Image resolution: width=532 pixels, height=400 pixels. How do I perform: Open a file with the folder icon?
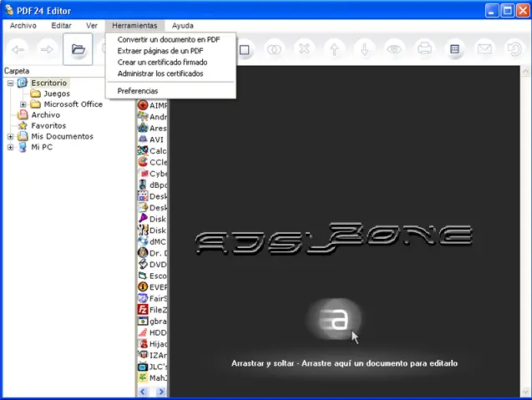click(x=78, y=49)
